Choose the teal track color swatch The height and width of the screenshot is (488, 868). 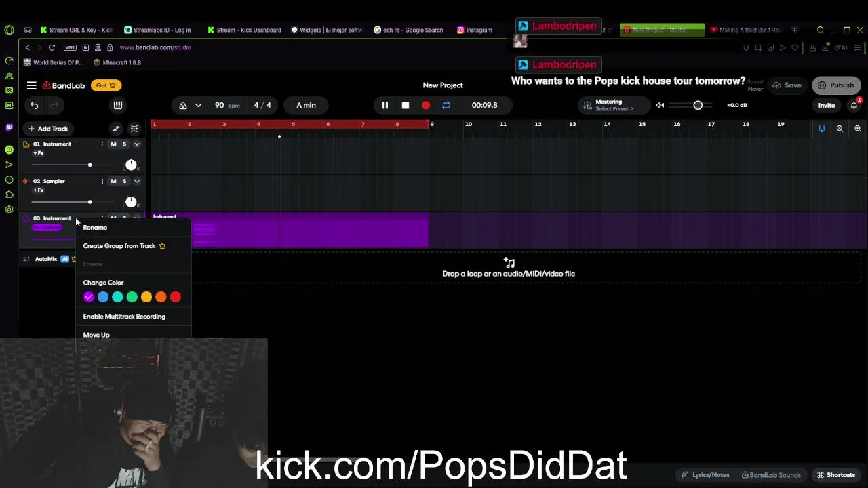pyautogui.click(x=117, y=297)
